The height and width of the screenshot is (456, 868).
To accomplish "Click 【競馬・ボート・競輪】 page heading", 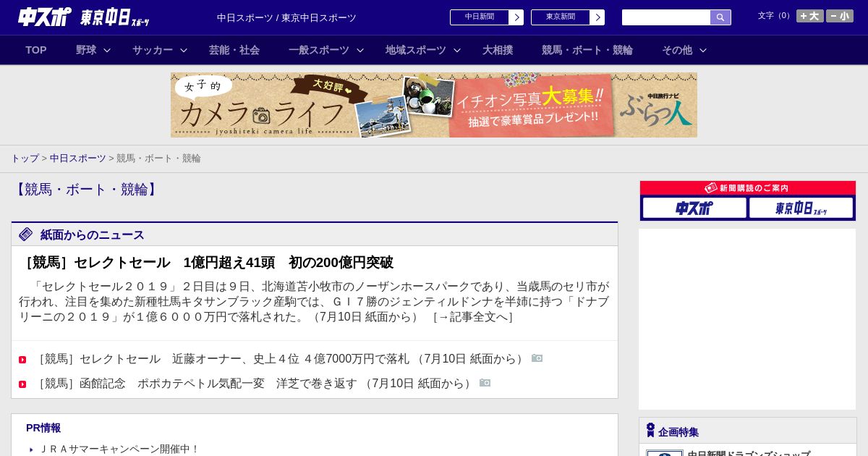I will pyautogui.click(x=86, y=190).
